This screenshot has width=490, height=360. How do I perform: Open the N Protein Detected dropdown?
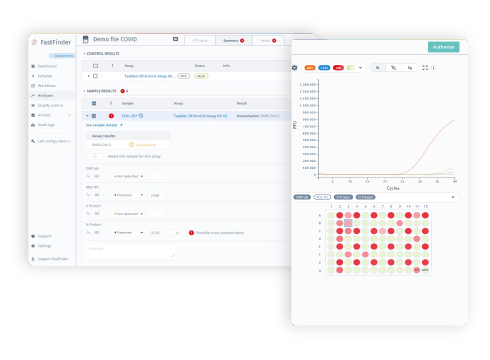click(x=128, y=232)
